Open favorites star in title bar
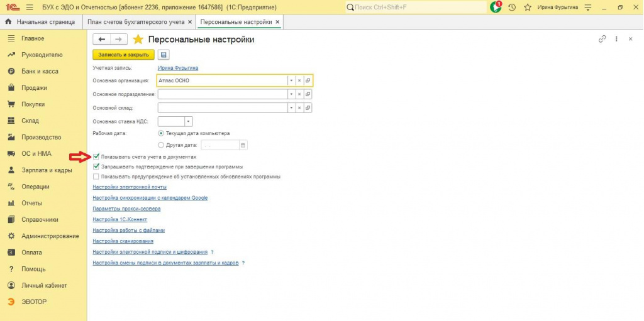Image resolution: width=644 pixels, height=321 pixels. pos(528,8)
